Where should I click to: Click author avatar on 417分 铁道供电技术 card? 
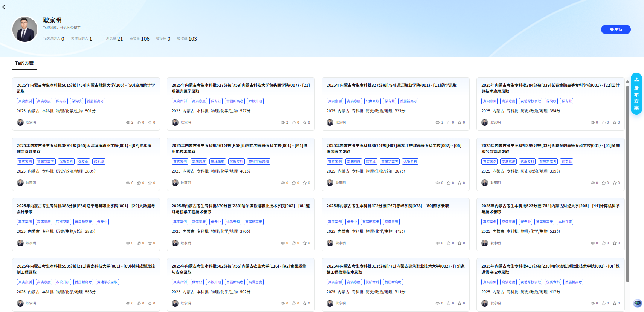pos(485,303)
